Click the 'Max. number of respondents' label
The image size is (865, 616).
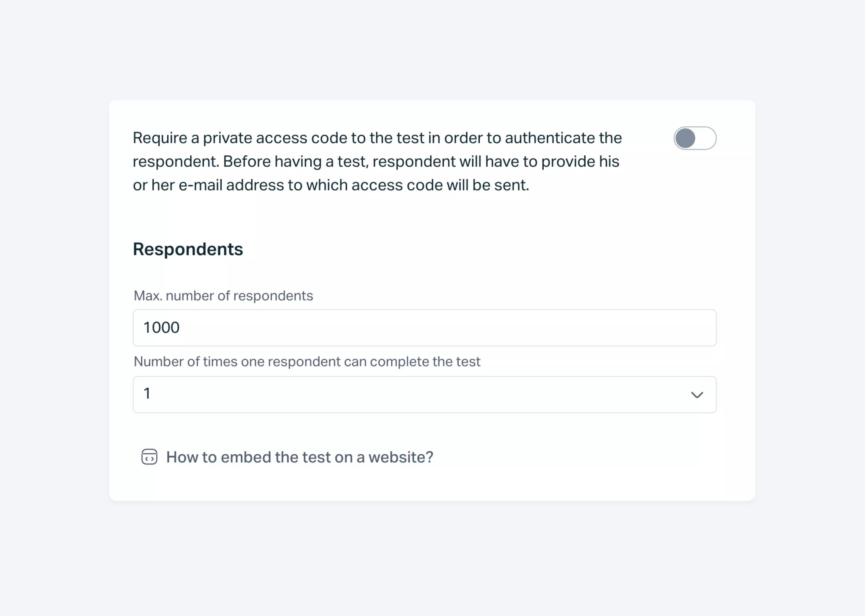coord(223,296)
